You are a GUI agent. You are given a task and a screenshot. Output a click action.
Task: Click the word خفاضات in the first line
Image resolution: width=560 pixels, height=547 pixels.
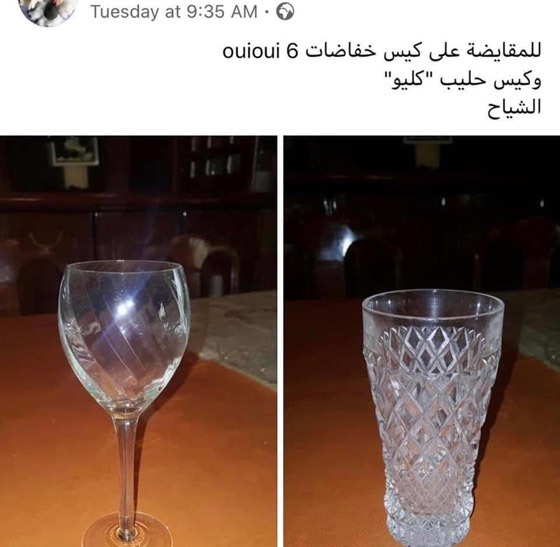point(341,52)
